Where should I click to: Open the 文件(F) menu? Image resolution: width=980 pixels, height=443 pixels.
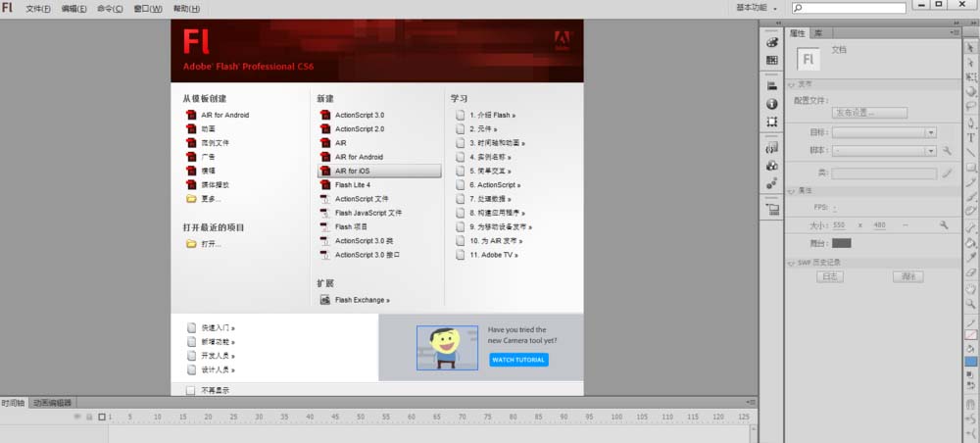(37, 9)
